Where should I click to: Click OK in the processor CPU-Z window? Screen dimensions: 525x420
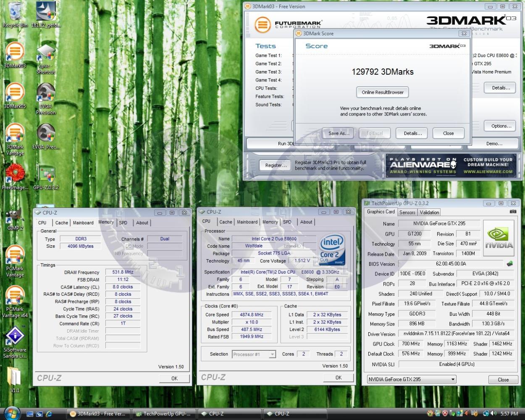pyautogui.click(x=339, y=378)
